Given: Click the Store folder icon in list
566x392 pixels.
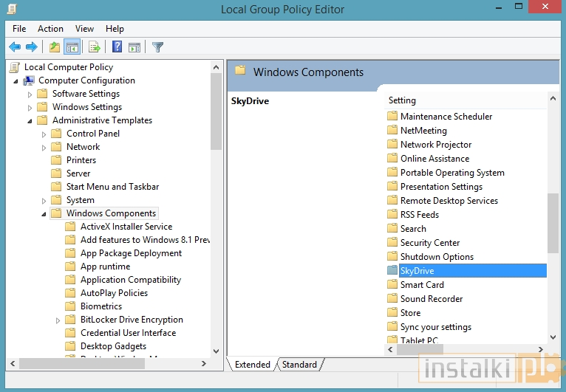Looking at the screenshot, I should click(x=392, y=312).
